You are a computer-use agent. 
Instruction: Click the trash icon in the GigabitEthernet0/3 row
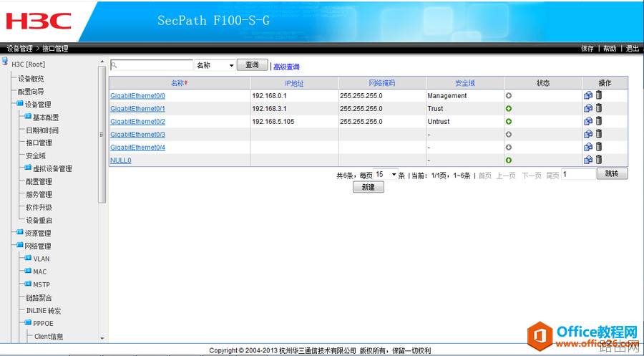(599, 134)
